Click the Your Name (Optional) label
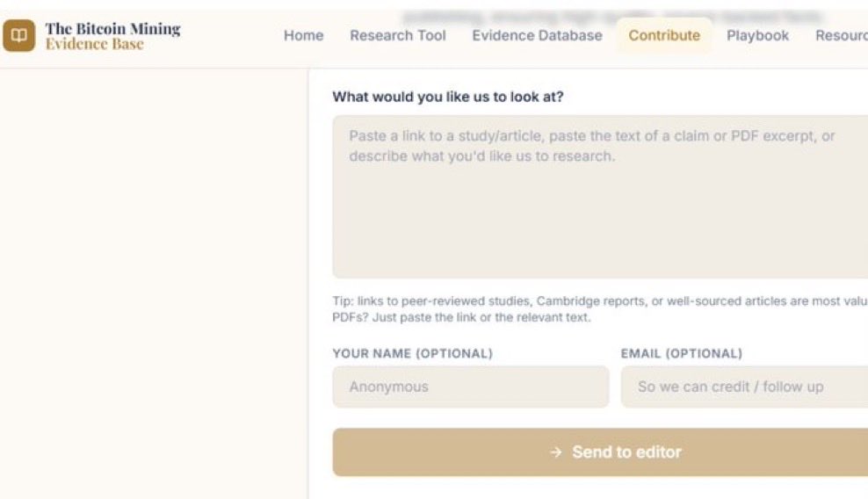The height and width of the screenshot is (499, 868). 412,353
